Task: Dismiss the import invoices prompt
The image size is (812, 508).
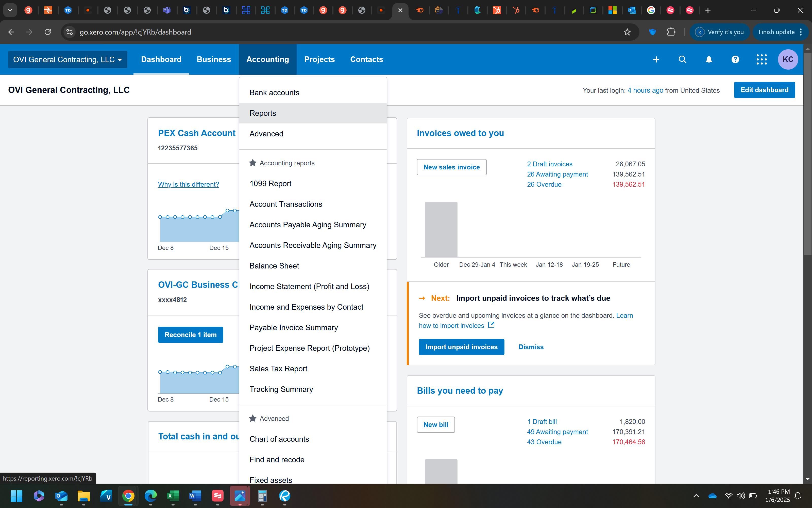Action: [531, 347]
